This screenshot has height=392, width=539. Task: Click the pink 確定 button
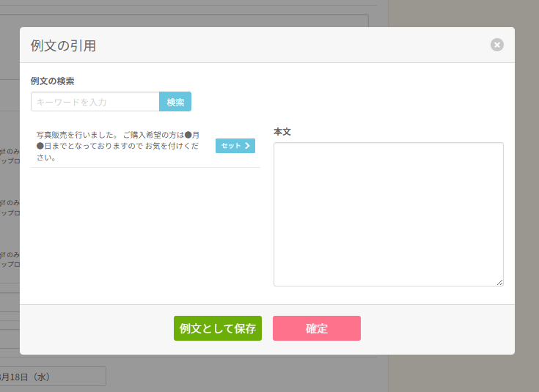(x=317, y=328)
